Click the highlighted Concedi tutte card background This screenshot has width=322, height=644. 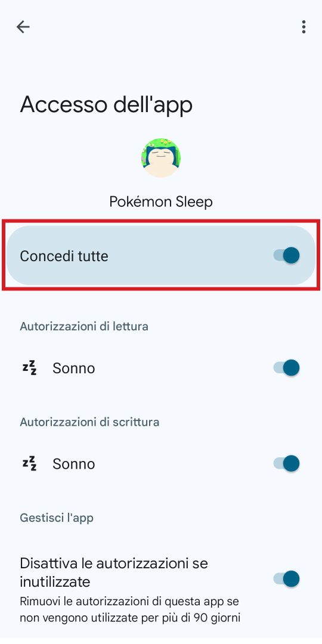[161, 255]
